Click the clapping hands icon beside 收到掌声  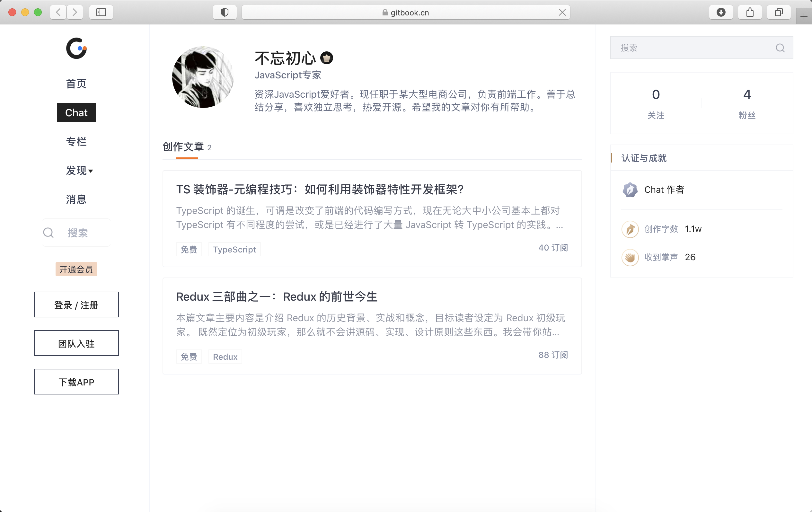630,257
